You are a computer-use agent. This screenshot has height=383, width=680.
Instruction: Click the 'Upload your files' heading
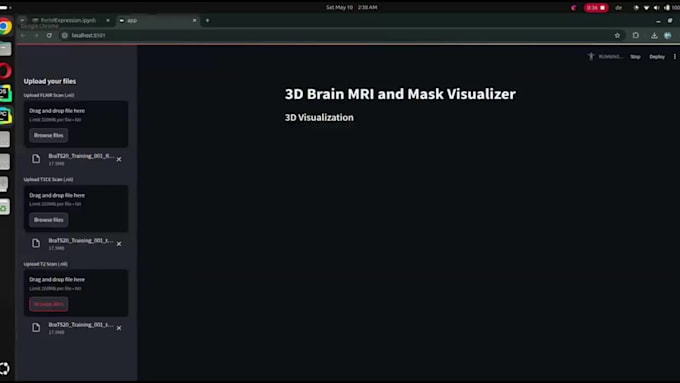(x=50, y=81)
